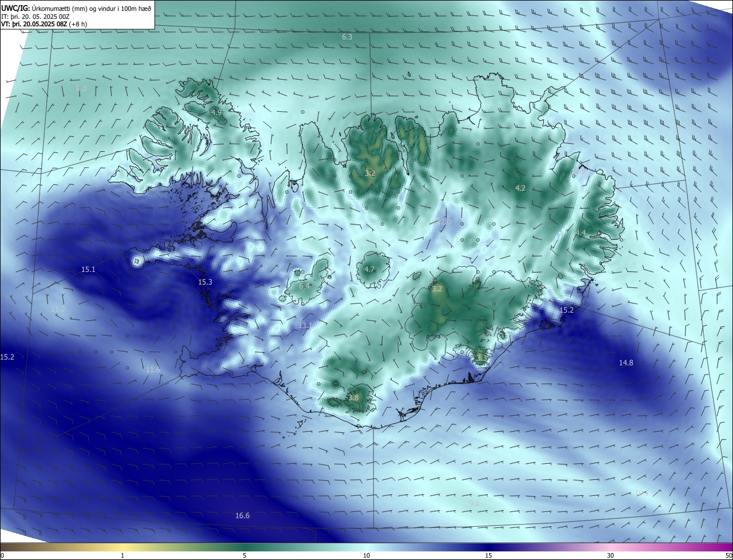Click the 14.8 value on the map
Screen dimensions: 733x560
[626, 363]
